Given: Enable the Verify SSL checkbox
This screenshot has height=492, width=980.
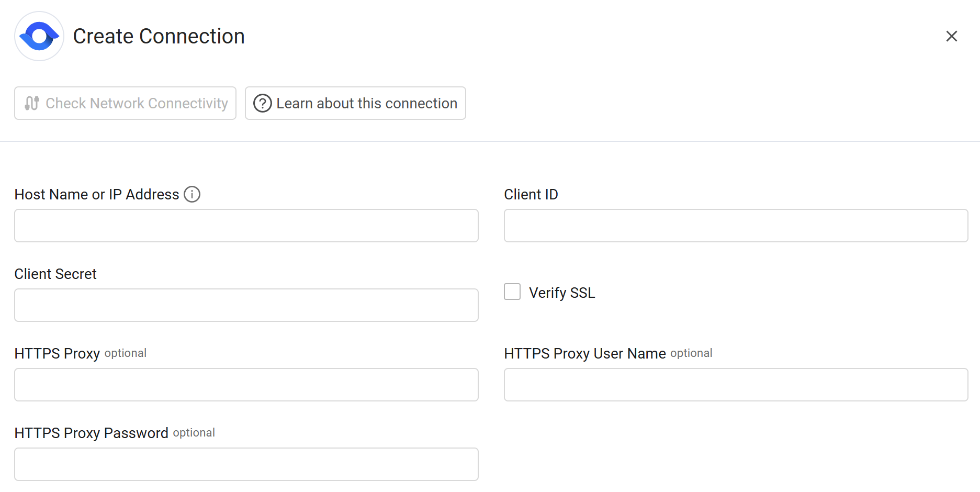Looking at the screenshot, I should pos(512,292).
